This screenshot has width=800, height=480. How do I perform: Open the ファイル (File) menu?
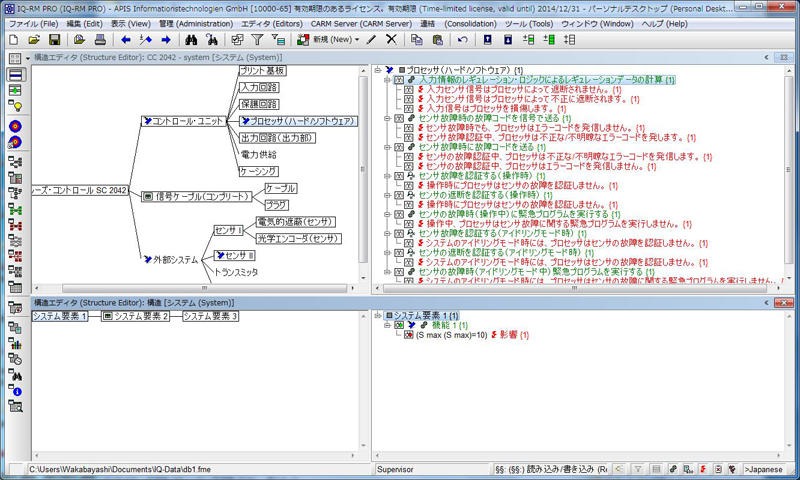click(34, 24)
